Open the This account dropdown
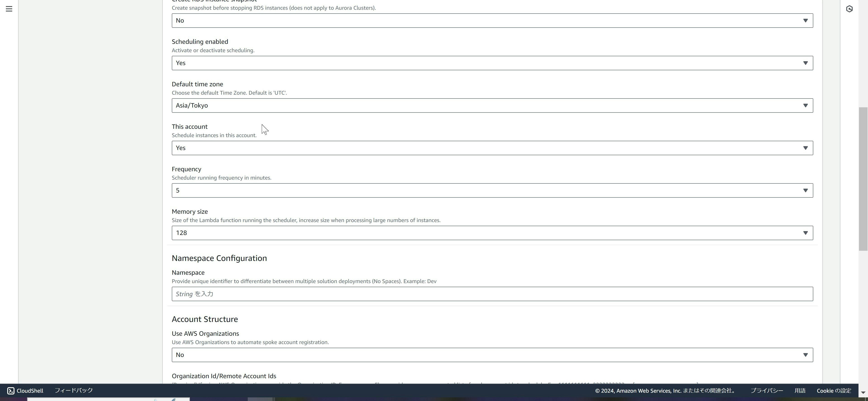Image resolution: width=868 pixels, height=401 pixels. click(492, 148)
